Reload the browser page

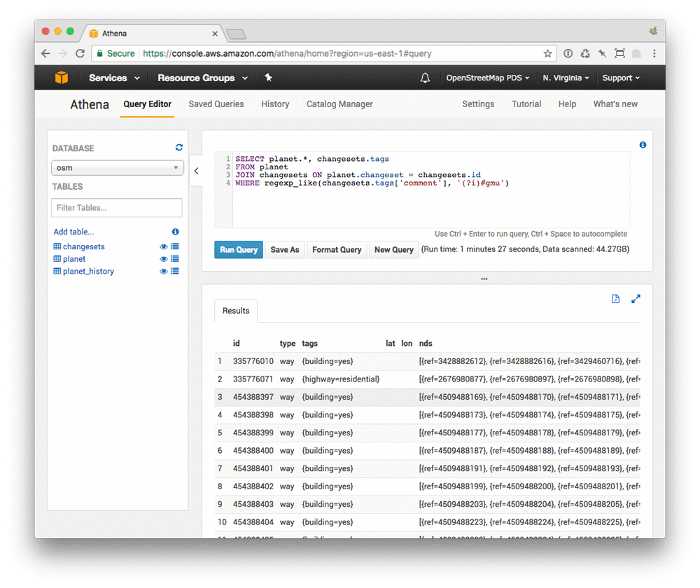tap(80, 54)
